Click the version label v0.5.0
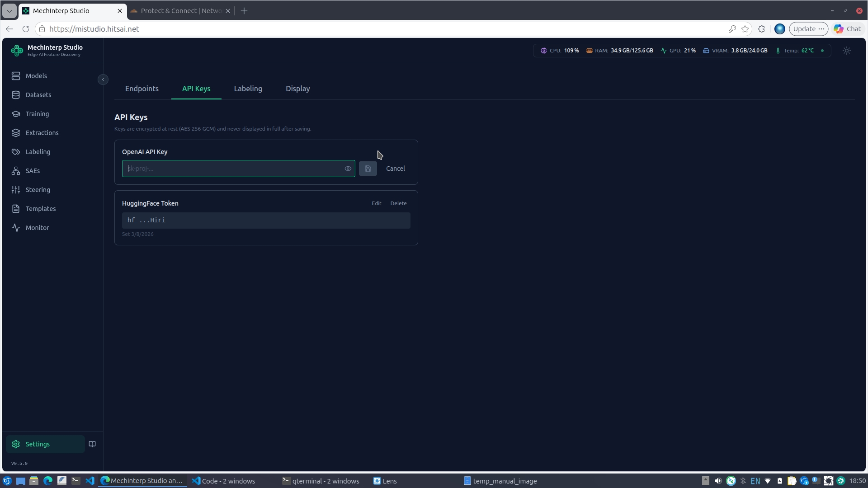 coord(19,464)
